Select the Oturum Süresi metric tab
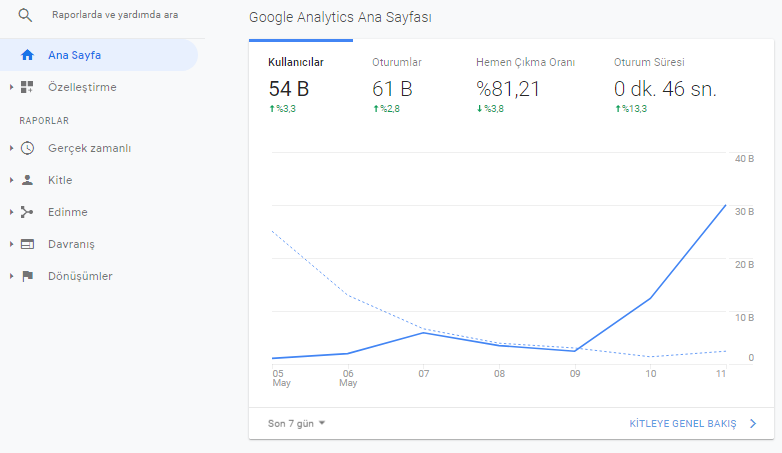The width and height of the screenshot is (782, 453). (665, 85)
